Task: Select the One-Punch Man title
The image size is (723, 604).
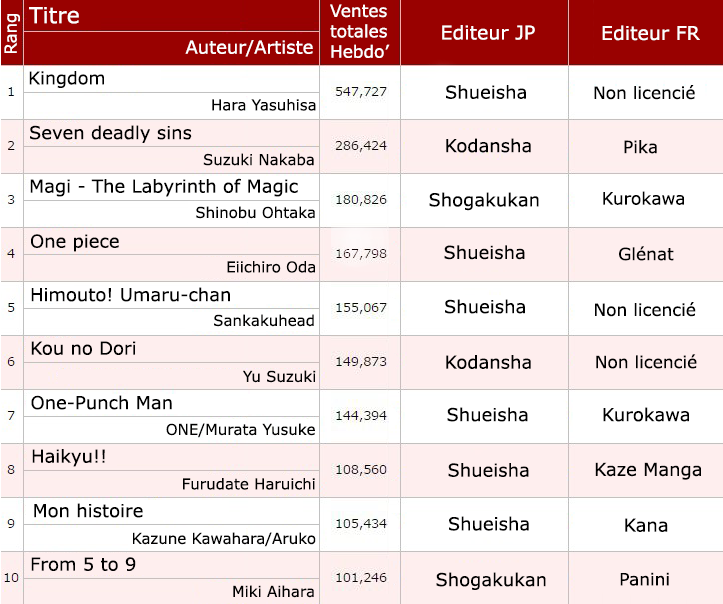Action: click(x=101, y=403)
